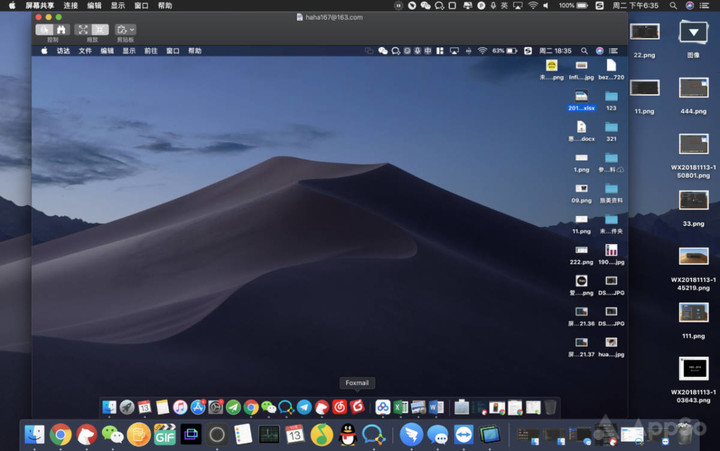
Task: Click Google Chrome icon in local Dock
Action: point(61,434)
